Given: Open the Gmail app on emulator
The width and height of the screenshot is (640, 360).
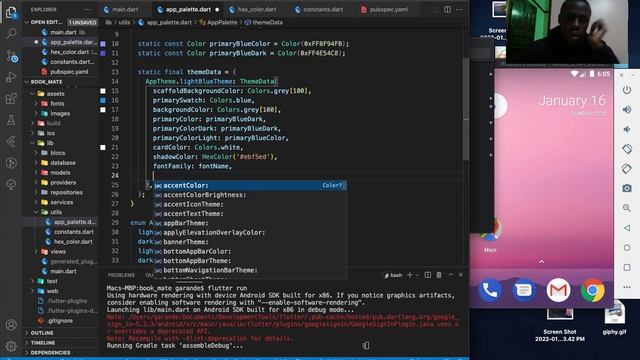Looking at the screenshot, I should 558,290.
